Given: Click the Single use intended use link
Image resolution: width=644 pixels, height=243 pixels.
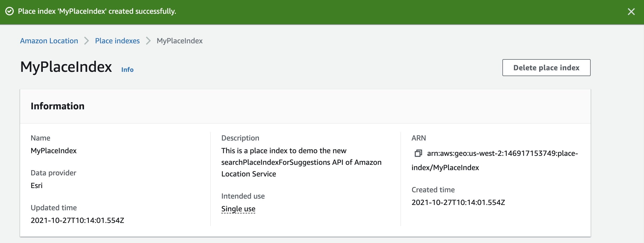Looking at the screenshot, I should (238, 209).
